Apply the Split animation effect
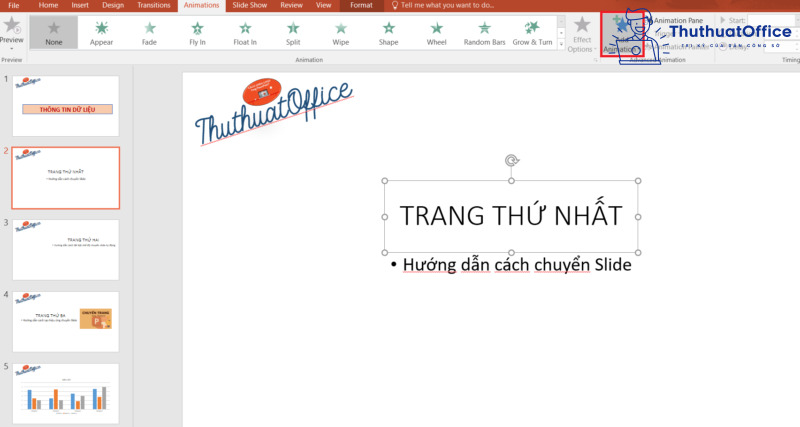Screen dimensions: 800x427 coord(293,32)
